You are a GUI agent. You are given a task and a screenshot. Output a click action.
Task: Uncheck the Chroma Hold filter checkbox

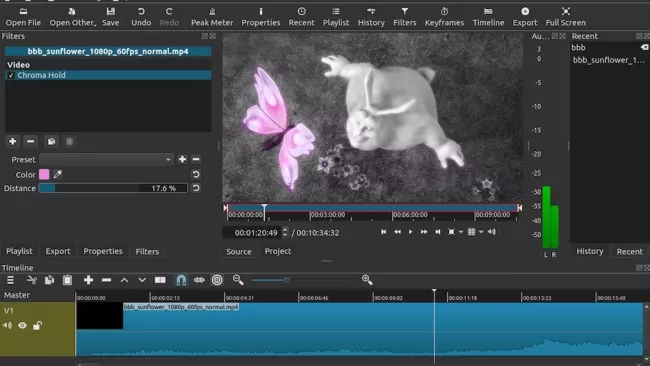(11, 75)
